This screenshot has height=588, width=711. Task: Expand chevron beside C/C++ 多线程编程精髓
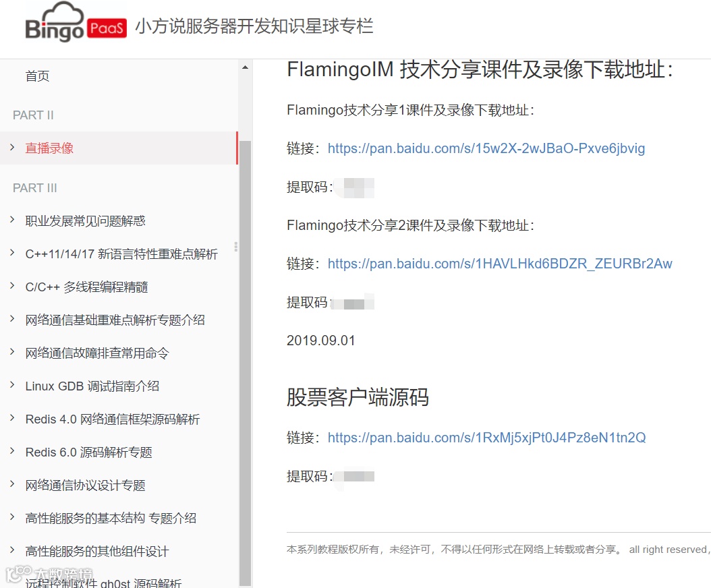pos(12,286)
